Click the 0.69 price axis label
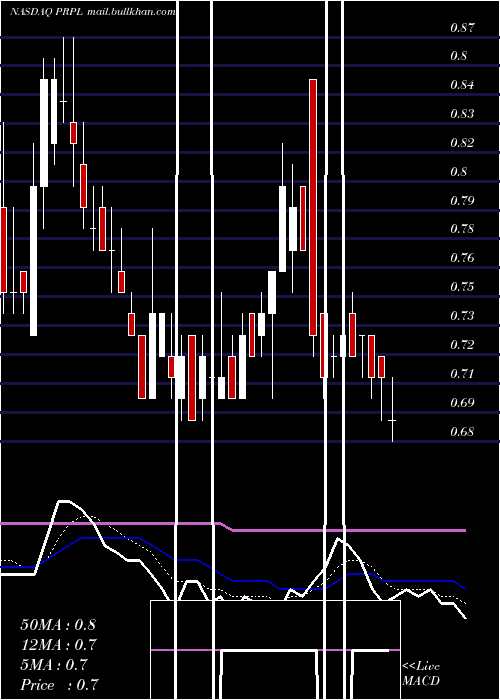 tap(462, 403)
